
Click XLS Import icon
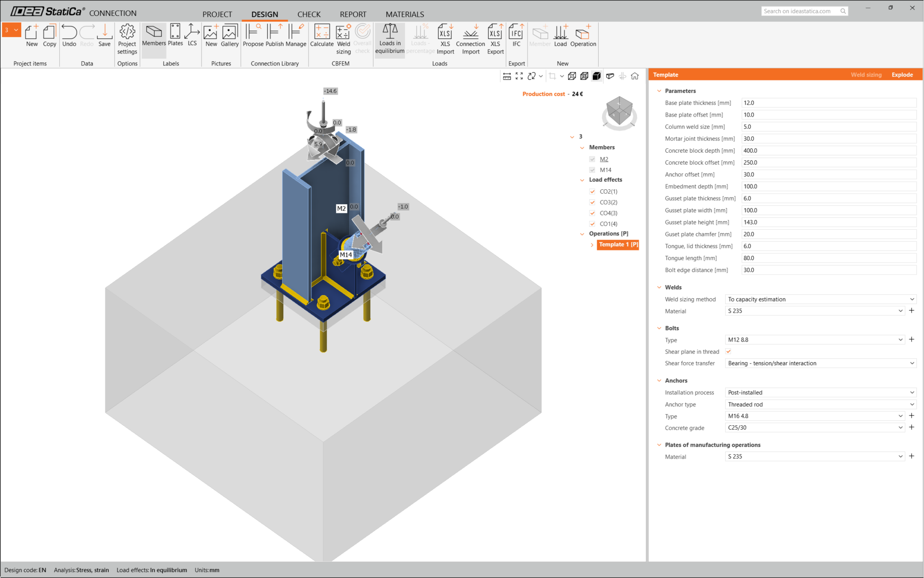click(445, 39)
